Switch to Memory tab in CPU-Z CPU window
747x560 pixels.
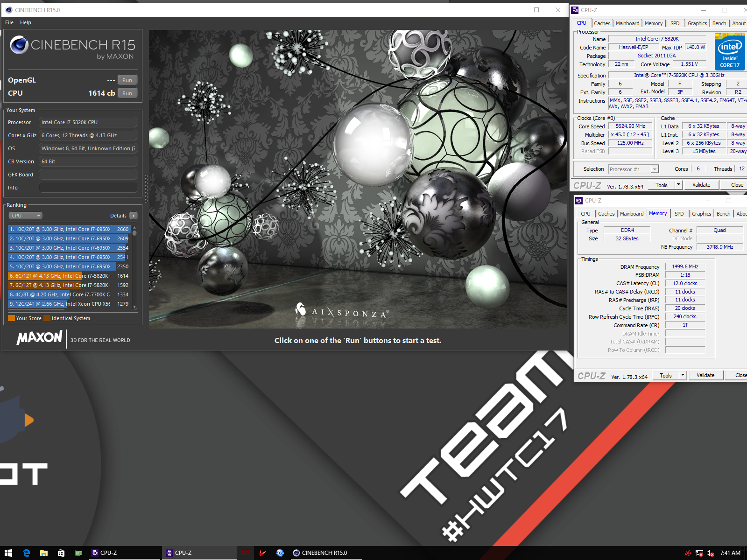click(x=654, y=23)
